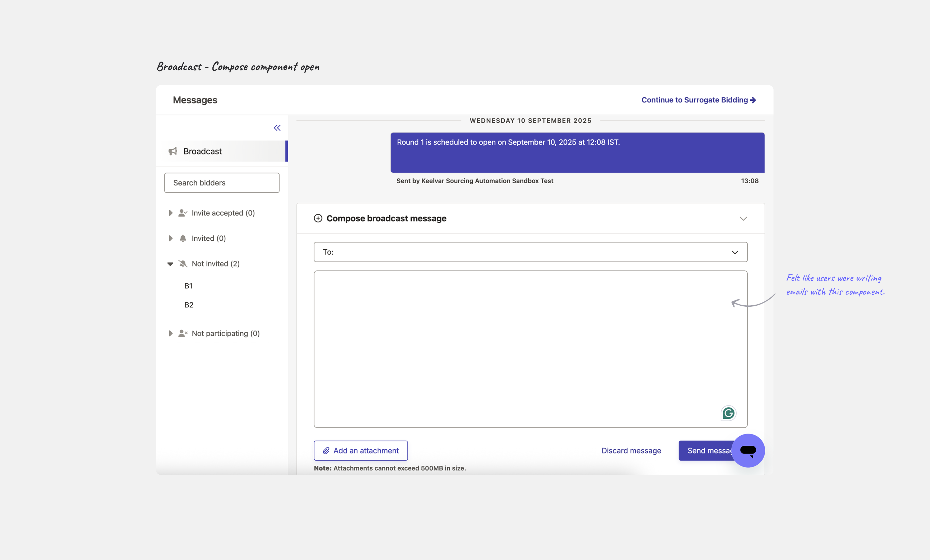This screenshot has height=560, width=930.
Task: Expand the Not participating (0) group
Action: click(171, 333)
